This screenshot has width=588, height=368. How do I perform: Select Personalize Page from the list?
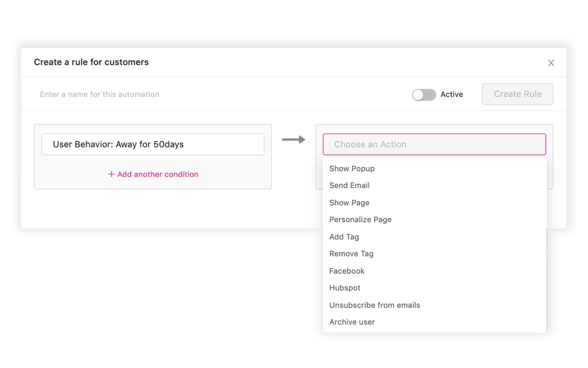[360, 219]
